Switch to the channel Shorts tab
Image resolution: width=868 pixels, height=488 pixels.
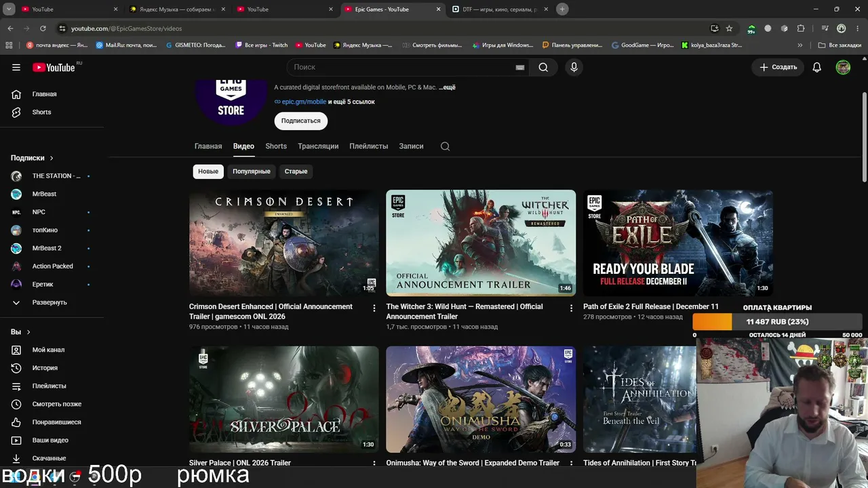coord(276,146)
